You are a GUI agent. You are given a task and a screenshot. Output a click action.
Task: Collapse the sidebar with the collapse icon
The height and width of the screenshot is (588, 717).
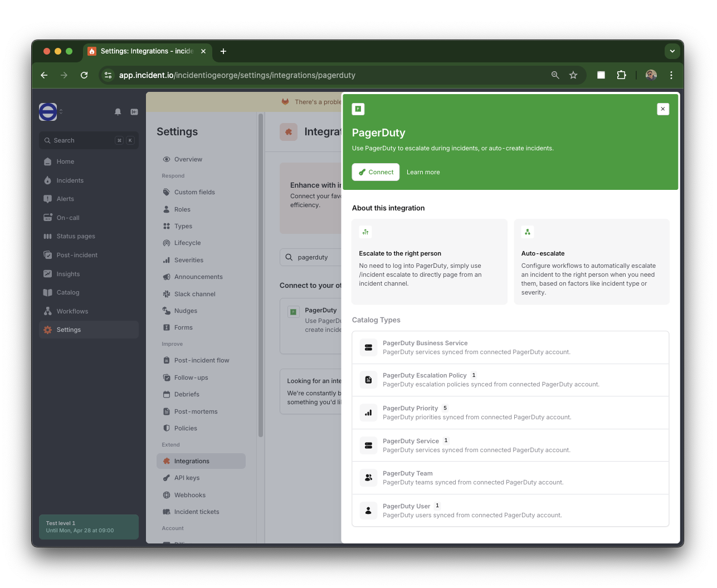[x=134, y=112]
